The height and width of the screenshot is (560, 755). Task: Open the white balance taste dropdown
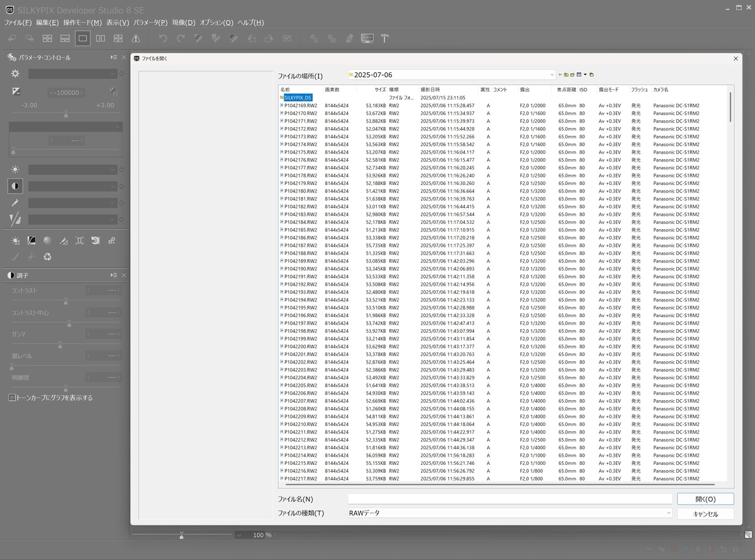pos(73,169)
